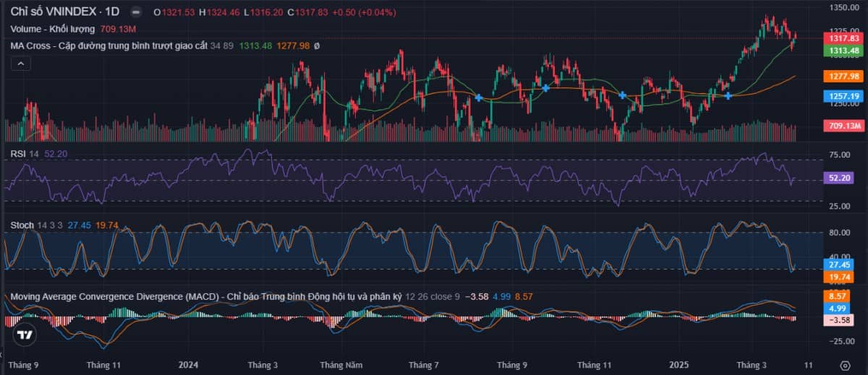The height and width of the screenshot is (375, 868).
Task: Click the Tháng 11 label after Tháng 9 on the left of the time axis
Action: (x=103, y=365)
